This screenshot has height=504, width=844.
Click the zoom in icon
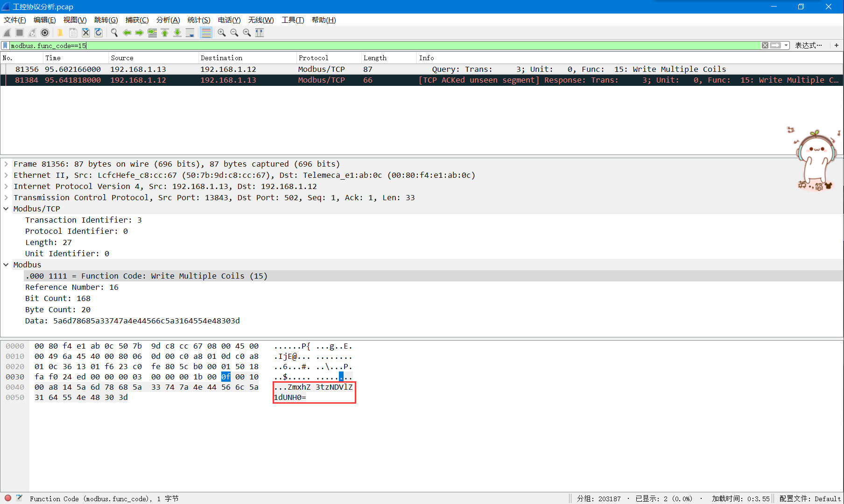click(x=222, y=33)
